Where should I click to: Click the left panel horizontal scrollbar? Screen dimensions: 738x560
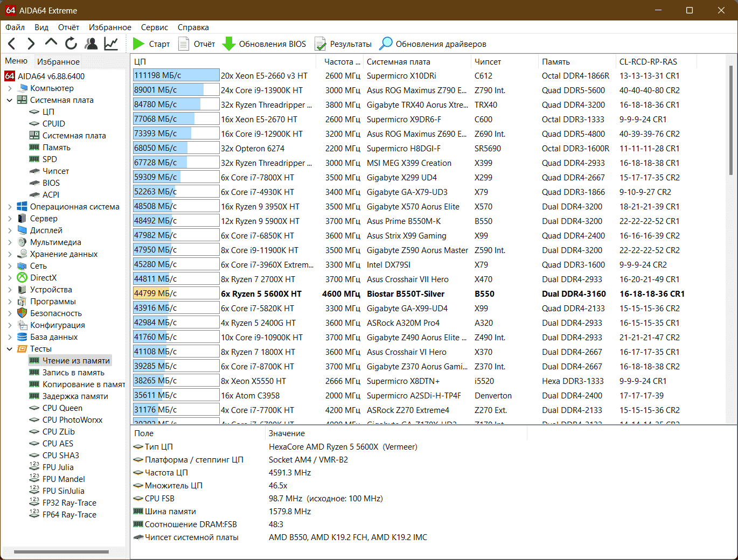click(x=61, y=552)
